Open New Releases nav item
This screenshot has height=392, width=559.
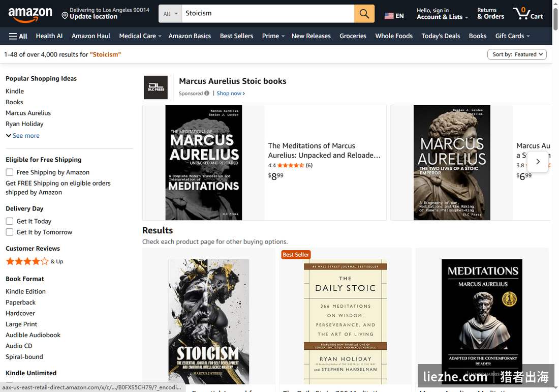click(x=311, y=36)
